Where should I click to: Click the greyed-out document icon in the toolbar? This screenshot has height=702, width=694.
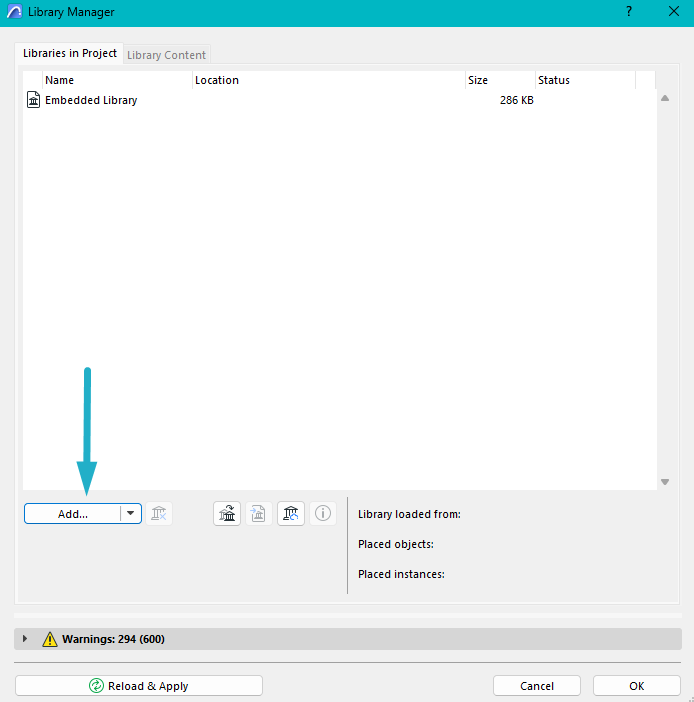point(259,514)
